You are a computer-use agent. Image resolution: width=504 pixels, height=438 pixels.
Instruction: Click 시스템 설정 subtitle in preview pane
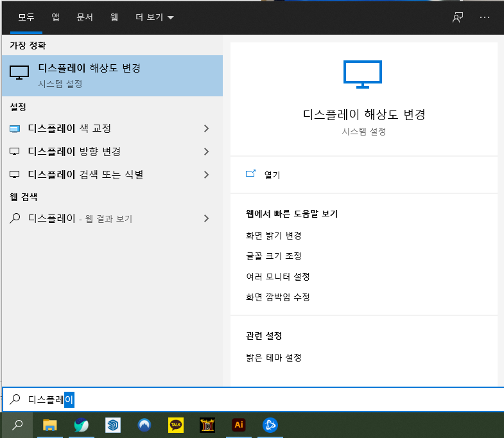point(364,131)
